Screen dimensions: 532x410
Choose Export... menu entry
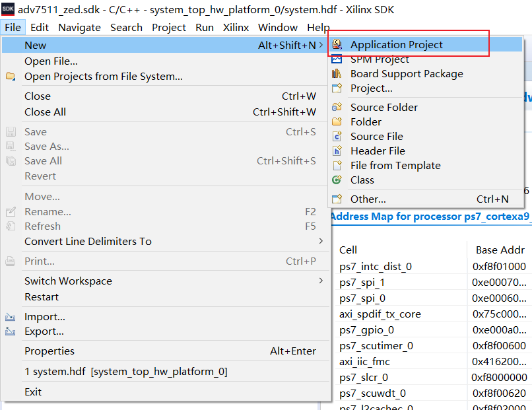pyautogui.click(x=166, y=331)
